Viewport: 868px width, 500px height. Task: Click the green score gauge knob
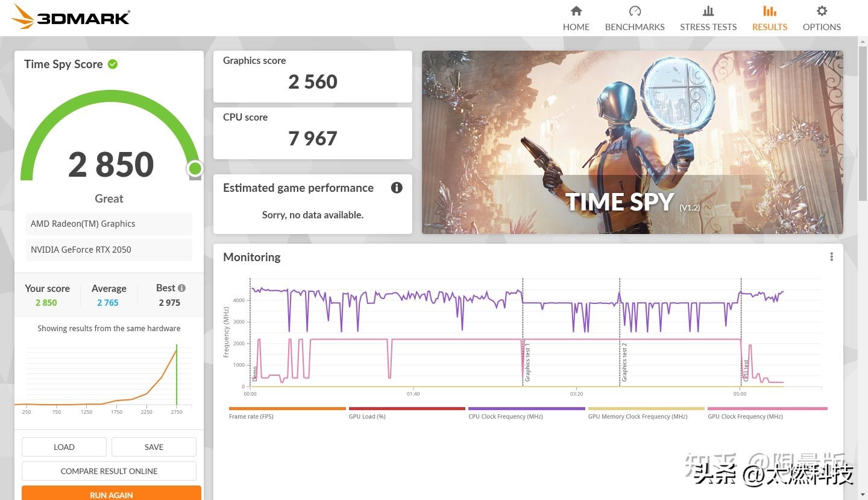point(195,168)
